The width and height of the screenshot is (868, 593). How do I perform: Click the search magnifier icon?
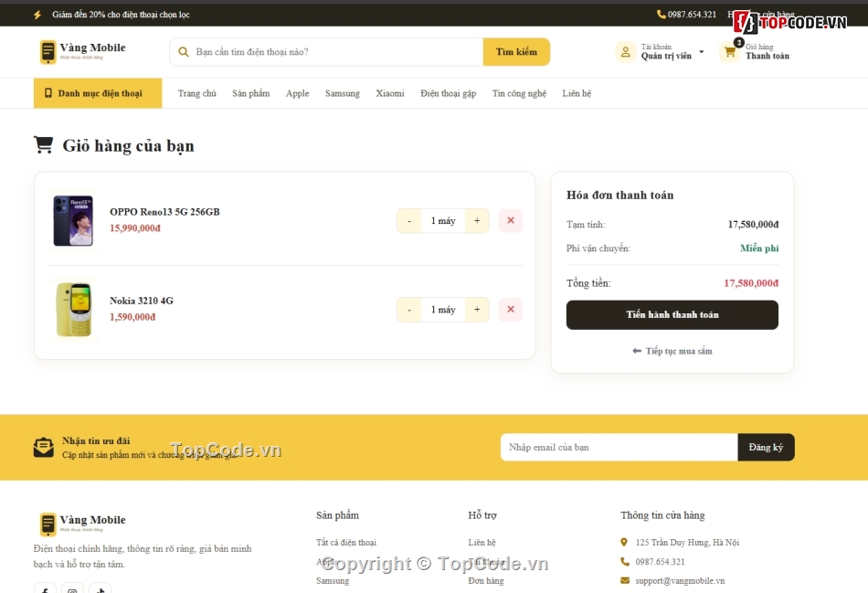coord(184,52)
